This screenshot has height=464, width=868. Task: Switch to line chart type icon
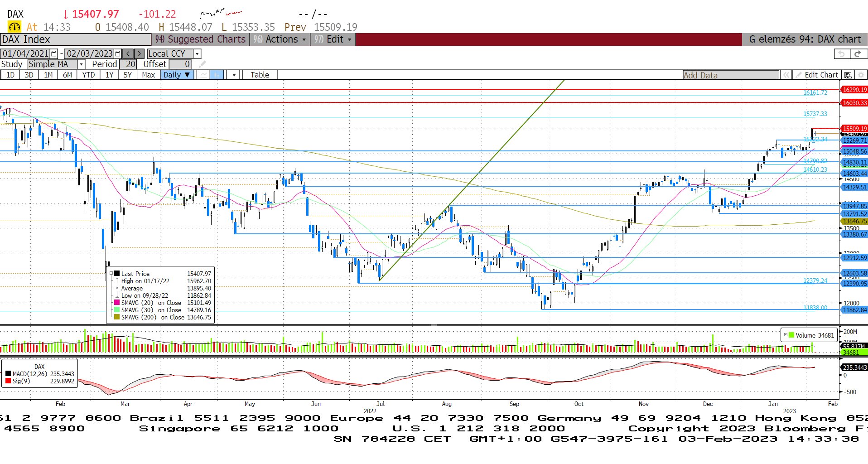(203, 75)
